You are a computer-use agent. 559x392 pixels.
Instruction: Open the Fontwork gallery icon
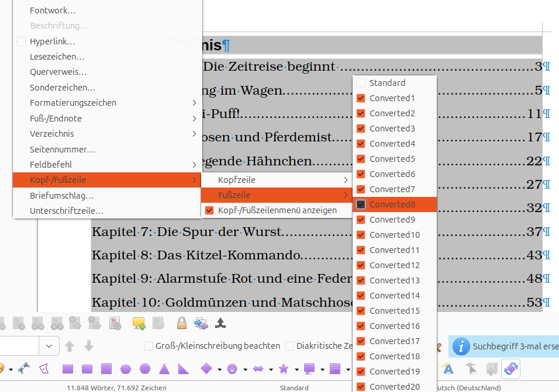448,368
